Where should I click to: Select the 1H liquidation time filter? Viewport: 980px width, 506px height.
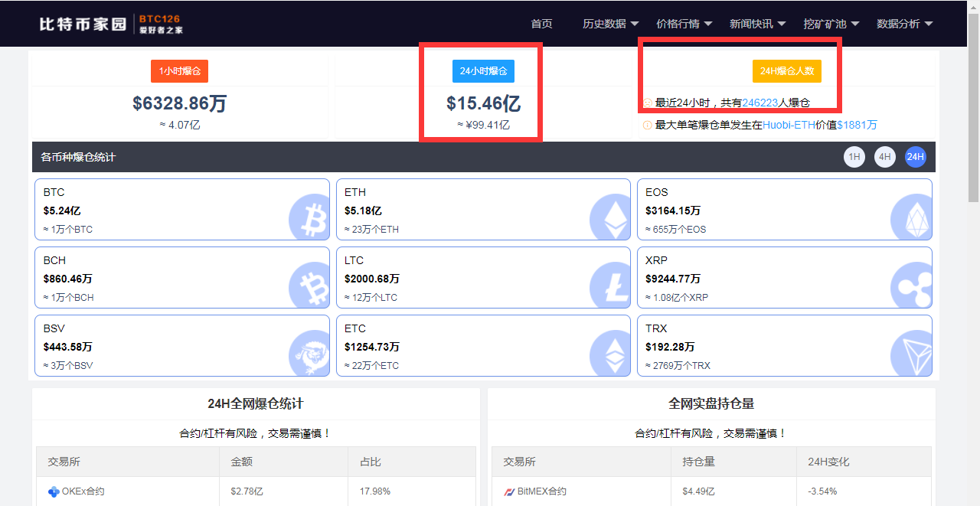[x=854, y=157]
